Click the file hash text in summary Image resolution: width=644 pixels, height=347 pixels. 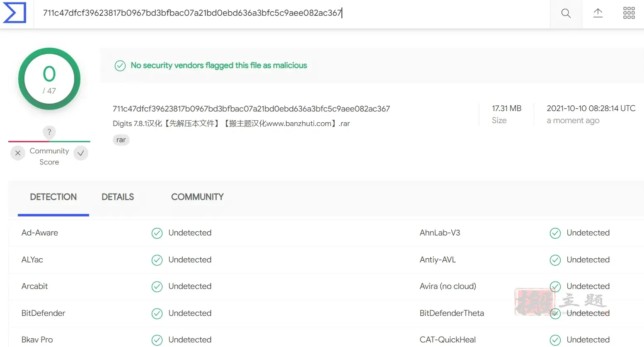pyautogui.click(x=251, y=109)
